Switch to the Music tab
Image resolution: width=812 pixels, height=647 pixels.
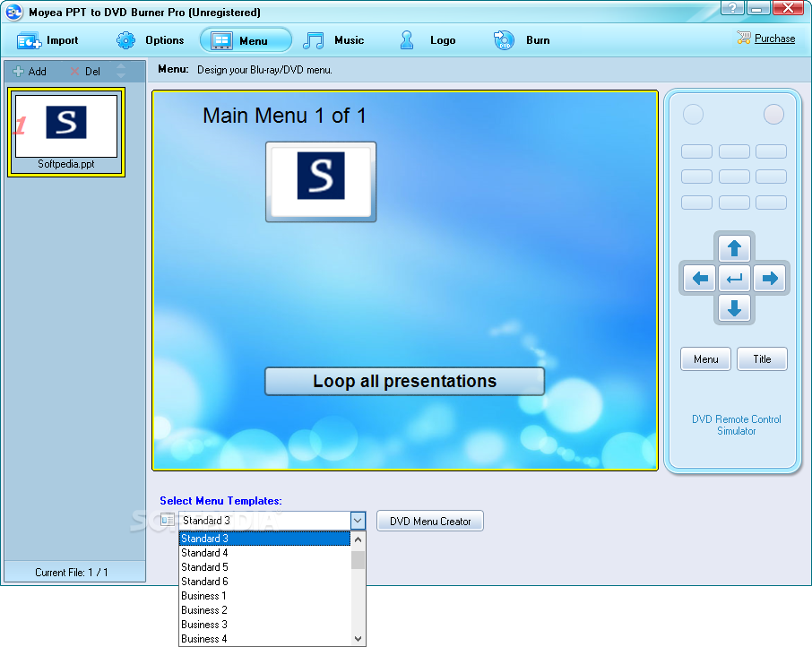[x=333, y=40]
